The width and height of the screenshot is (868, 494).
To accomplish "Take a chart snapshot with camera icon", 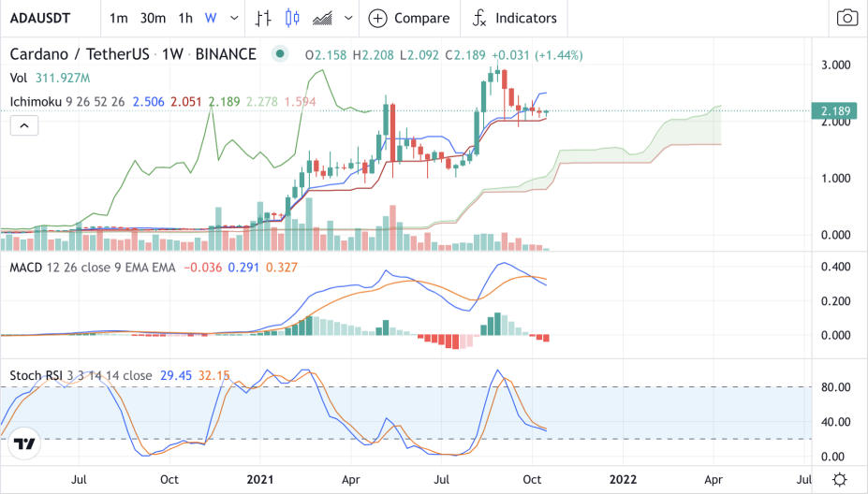I will tap(846, 18).
